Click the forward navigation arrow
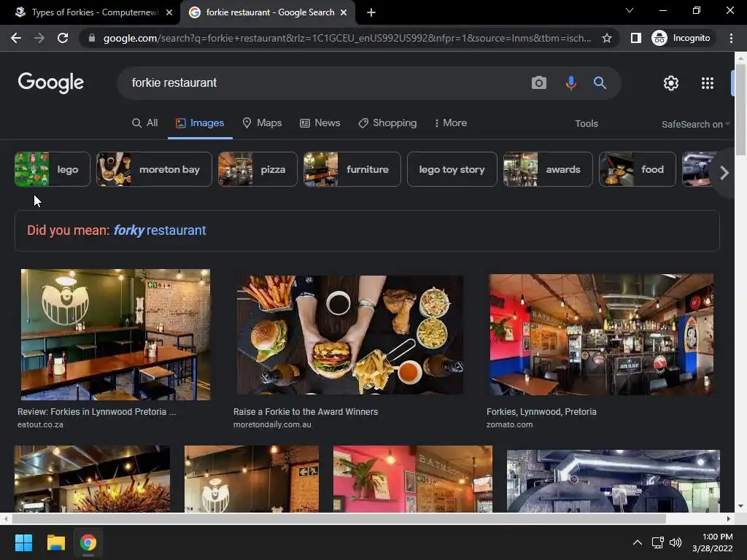747x560 pixels. [x=39, y=38]
